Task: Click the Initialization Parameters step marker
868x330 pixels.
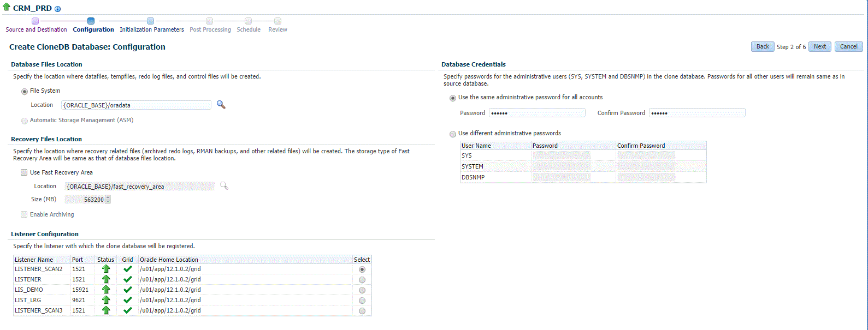Action: point(150,21)
